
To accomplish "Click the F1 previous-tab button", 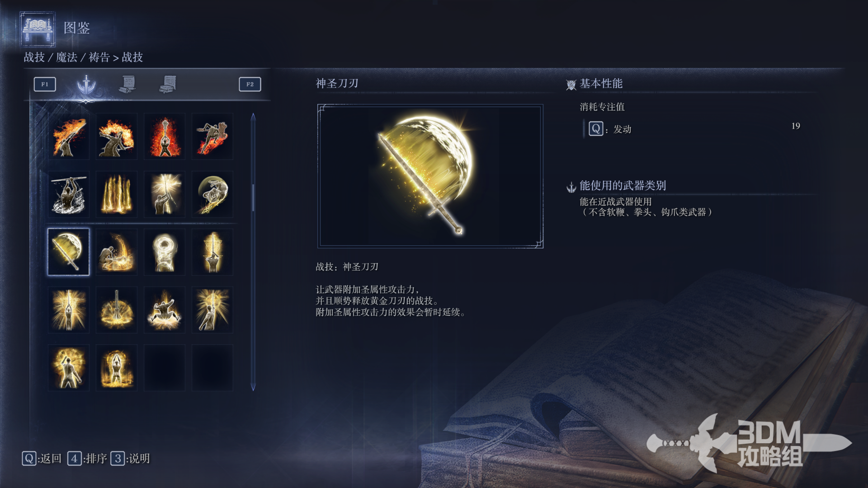I will [x=45, y=84].
